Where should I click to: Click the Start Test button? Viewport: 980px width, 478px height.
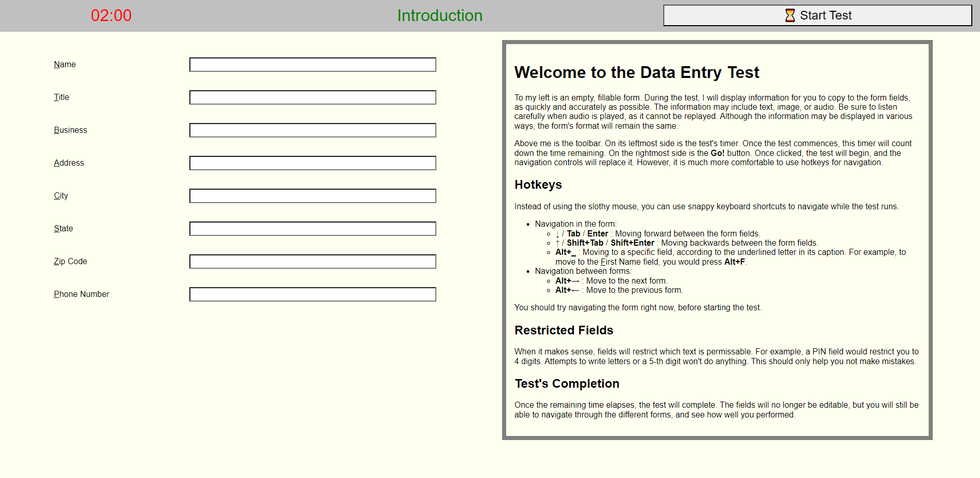[817, 15]
